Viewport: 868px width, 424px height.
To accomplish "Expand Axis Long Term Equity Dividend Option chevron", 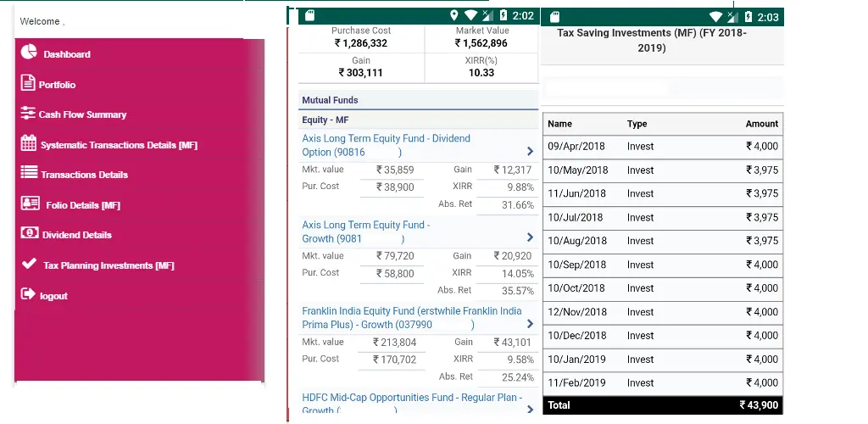I will tap(531, 151).
